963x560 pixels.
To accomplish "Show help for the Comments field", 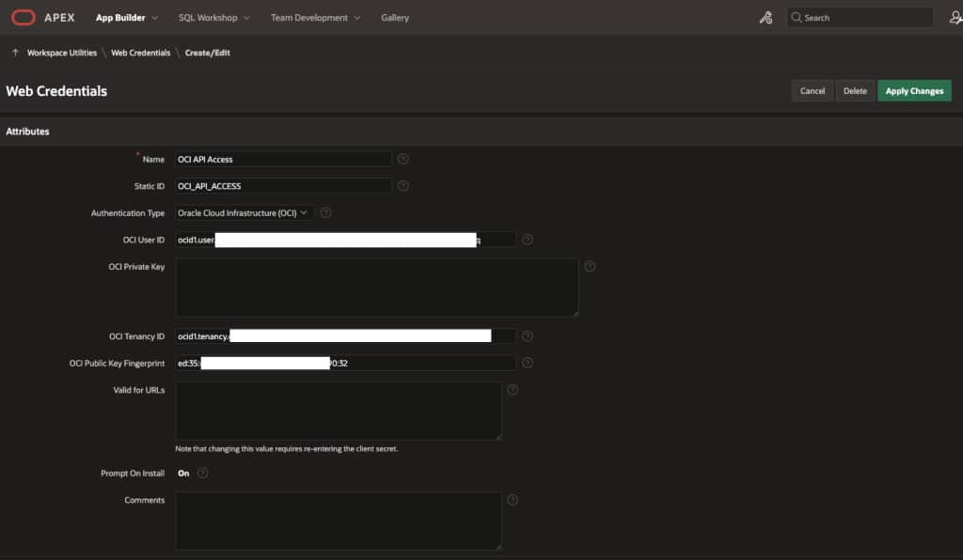I will (x=513, y=500).
